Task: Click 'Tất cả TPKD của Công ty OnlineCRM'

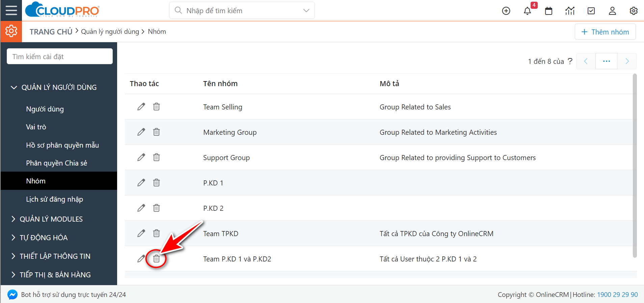Action: (x=436, y=234)
